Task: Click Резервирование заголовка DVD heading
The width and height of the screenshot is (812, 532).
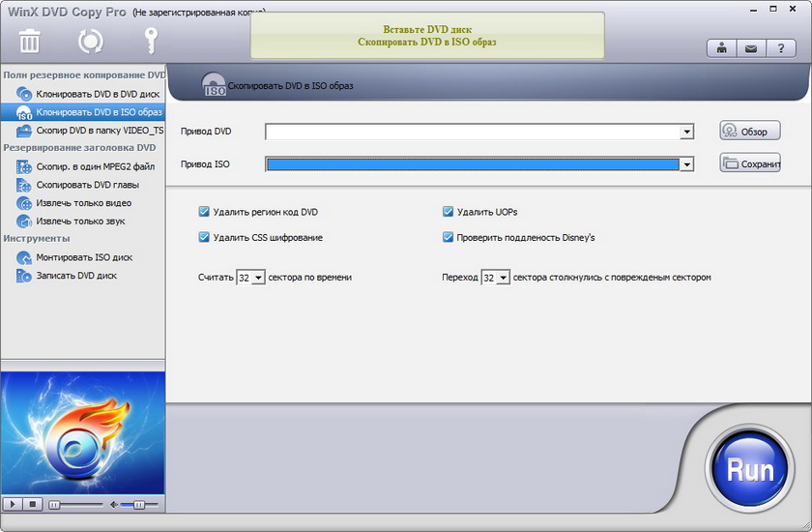Action: click(x=79, y=148)
